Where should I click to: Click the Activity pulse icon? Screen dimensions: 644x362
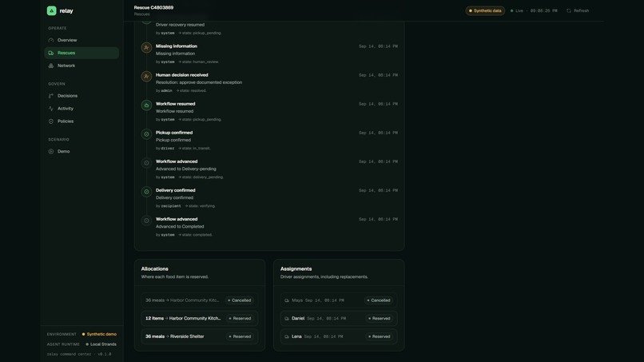pos(51,109)
